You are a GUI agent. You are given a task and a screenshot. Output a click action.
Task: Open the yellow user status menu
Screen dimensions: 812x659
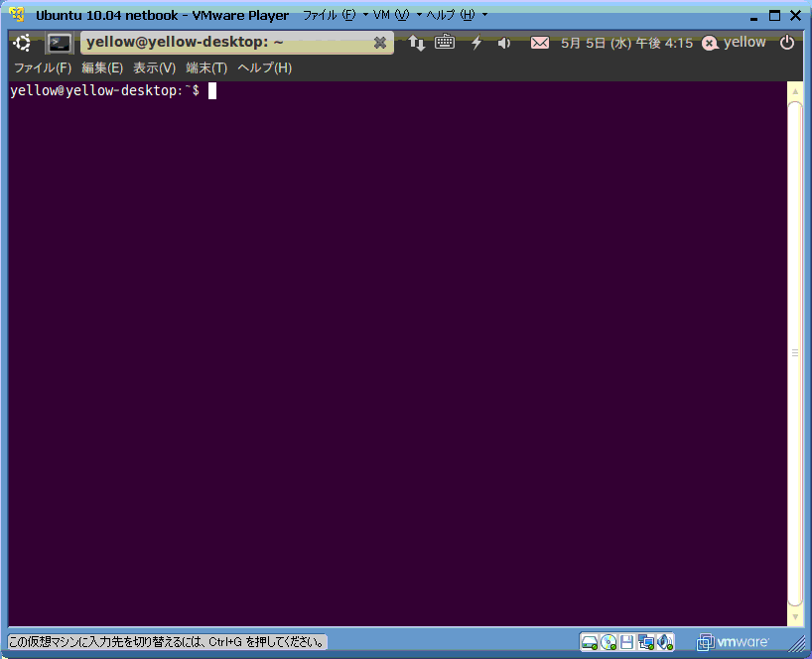click(734, 43)
